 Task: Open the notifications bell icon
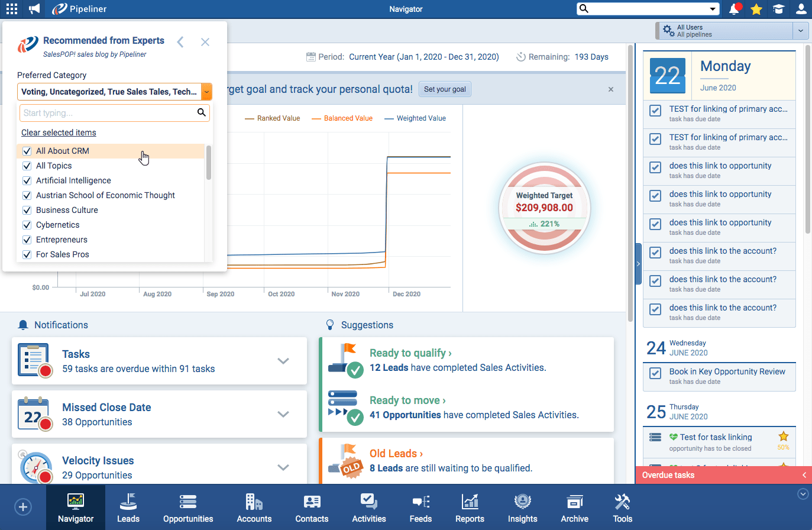coord(734,9)
